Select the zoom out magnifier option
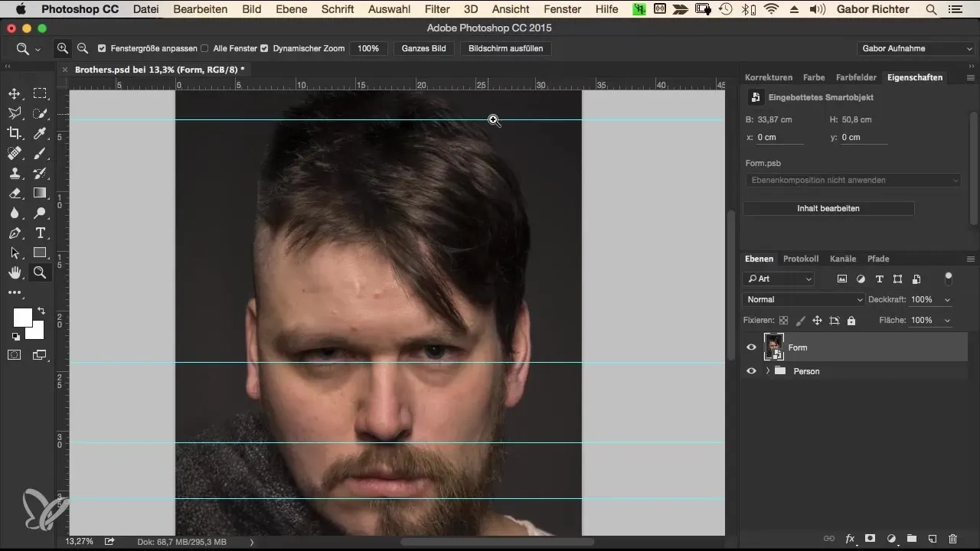Screen dimensions: 980x551 click(x=83, y=48)
